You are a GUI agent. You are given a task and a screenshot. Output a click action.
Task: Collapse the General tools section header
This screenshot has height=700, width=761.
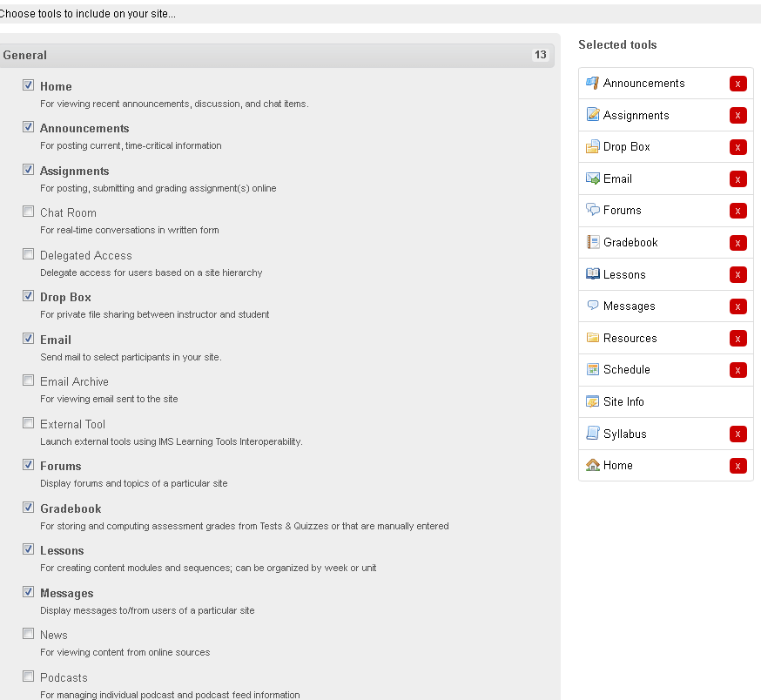(277, 56)
